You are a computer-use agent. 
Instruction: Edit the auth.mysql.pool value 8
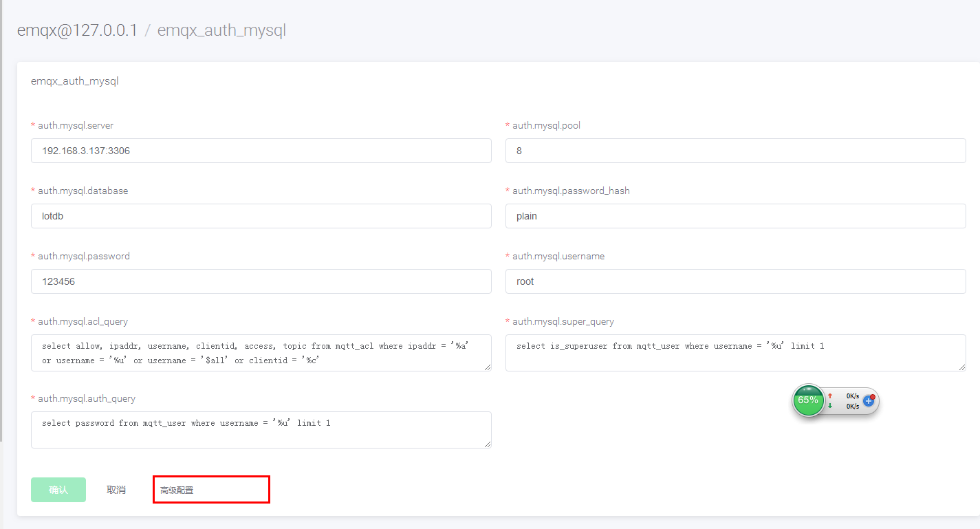[736, 151]
